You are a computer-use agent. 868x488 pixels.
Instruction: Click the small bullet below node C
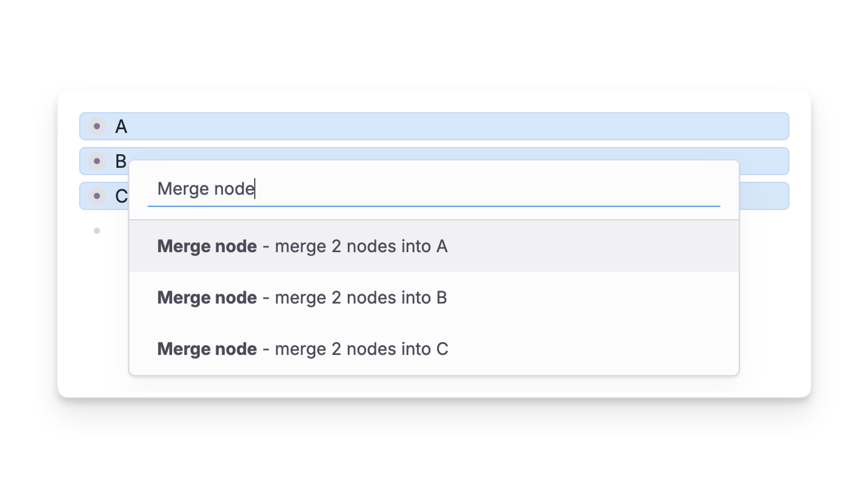click(x=97, y=230)
